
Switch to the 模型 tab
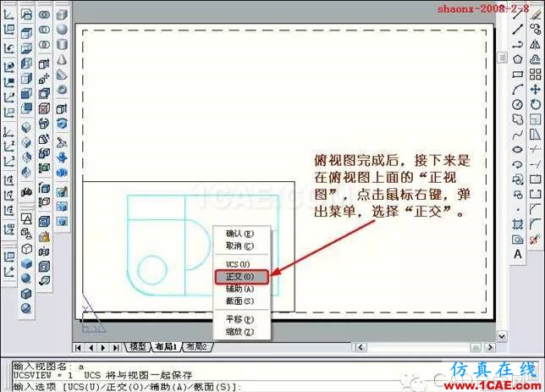click(138, 347)
